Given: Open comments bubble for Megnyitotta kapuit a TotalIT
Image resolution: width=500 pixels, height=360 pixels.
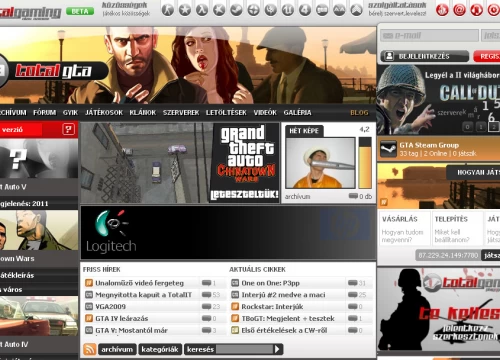Looking at the screenshot, I should [207, 295].
